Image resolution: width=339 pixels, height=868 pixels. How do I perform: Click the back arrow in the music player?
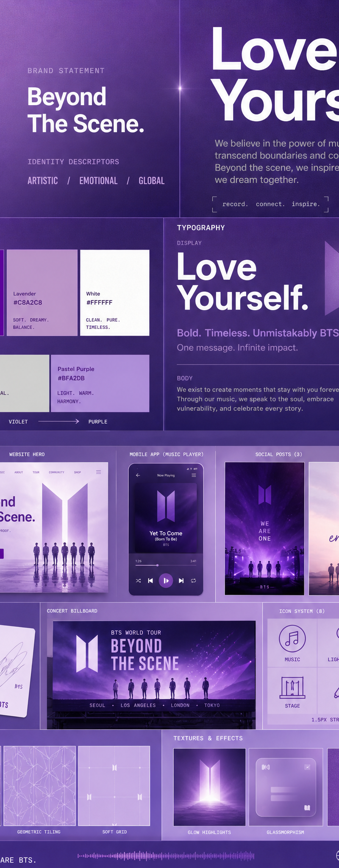click(x=138, y=475)
